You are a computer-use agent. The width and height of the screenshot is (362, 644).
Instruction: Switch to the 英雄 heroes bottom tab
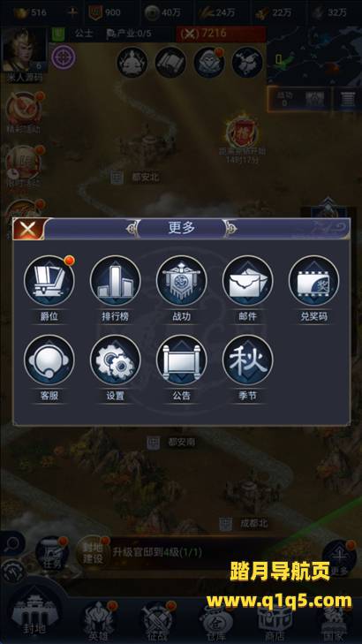[99, 620]
